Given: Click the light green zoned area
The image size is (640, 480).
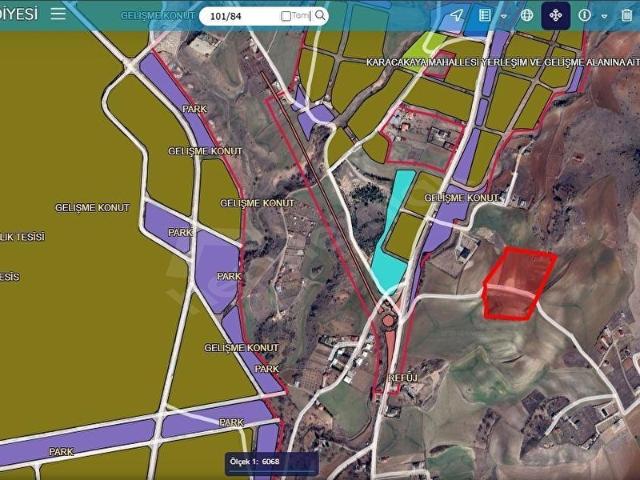Looking at the screenshot, I should 424,51.
